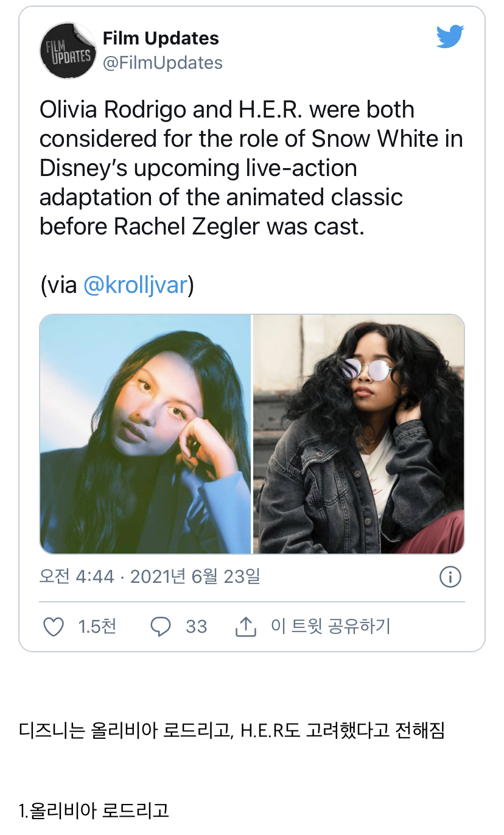
Task: Click the Twitter bird icon
Action: [x=450, y=36]
